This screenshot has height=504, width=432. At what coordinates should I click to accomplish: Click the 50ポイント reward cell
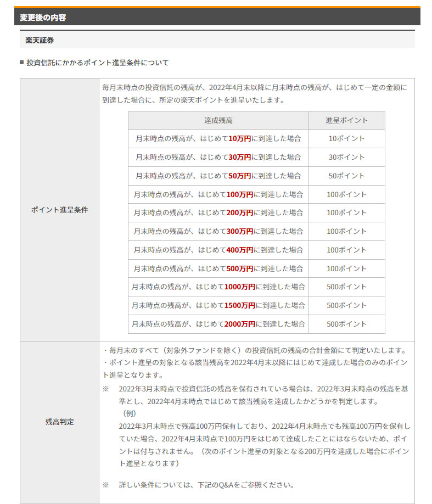[346, 176]
